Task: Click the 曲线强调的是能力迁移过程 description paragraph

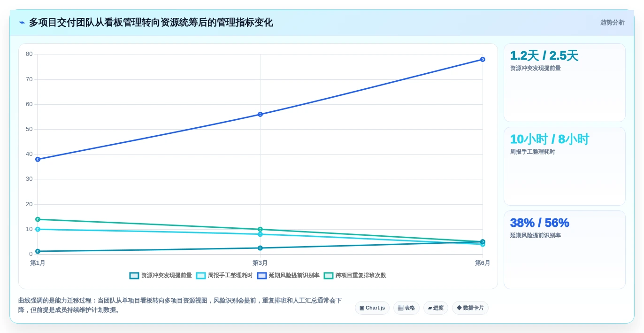Action: [x=180, y=305]
